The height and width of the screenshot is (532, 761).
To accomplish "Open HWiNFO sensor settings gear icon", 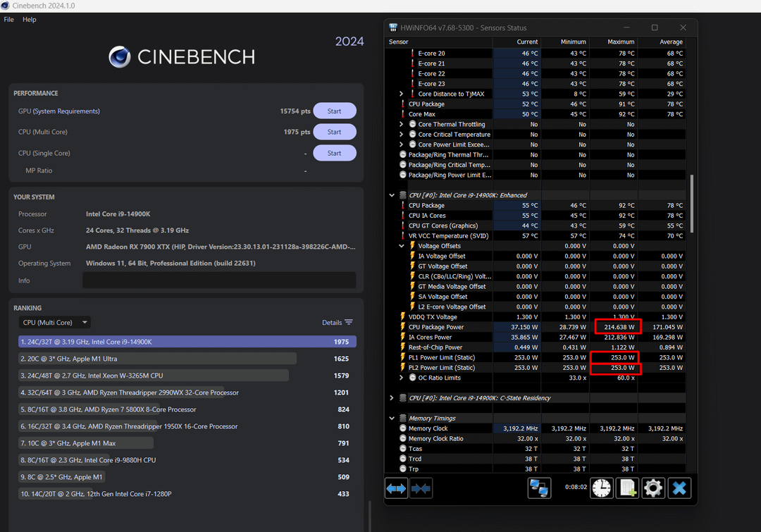I will (652, 488).
